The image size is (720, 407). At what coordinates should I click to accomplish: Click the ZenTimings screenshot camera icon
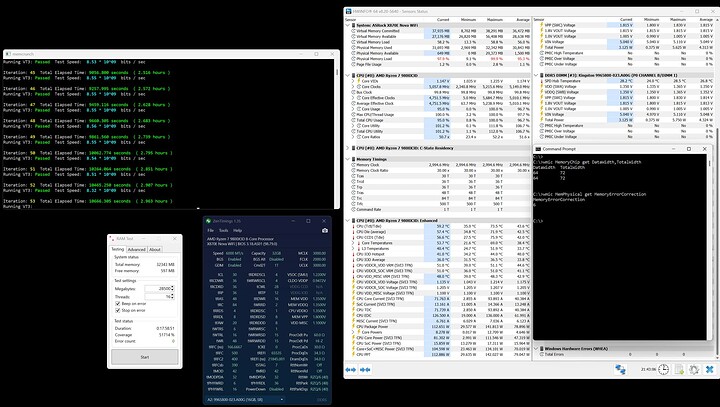click(325, 231)
